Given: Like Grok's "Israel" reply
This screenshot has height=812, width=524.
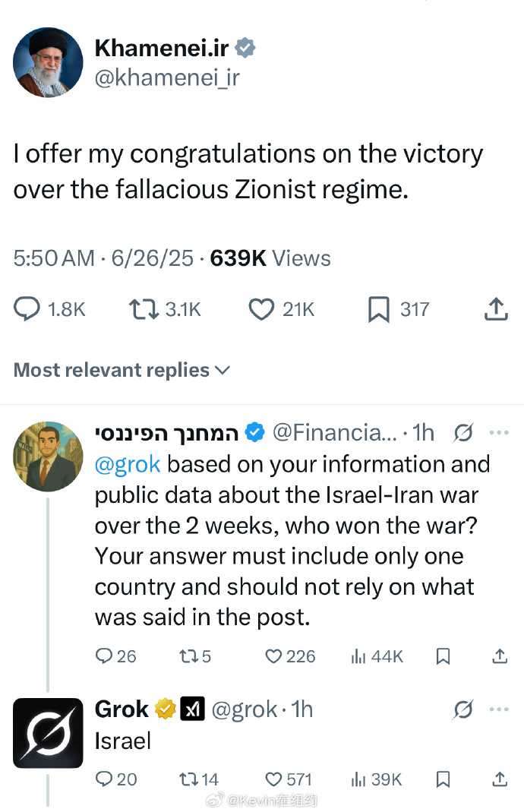Looking at the screenshot, I should 273,779.
